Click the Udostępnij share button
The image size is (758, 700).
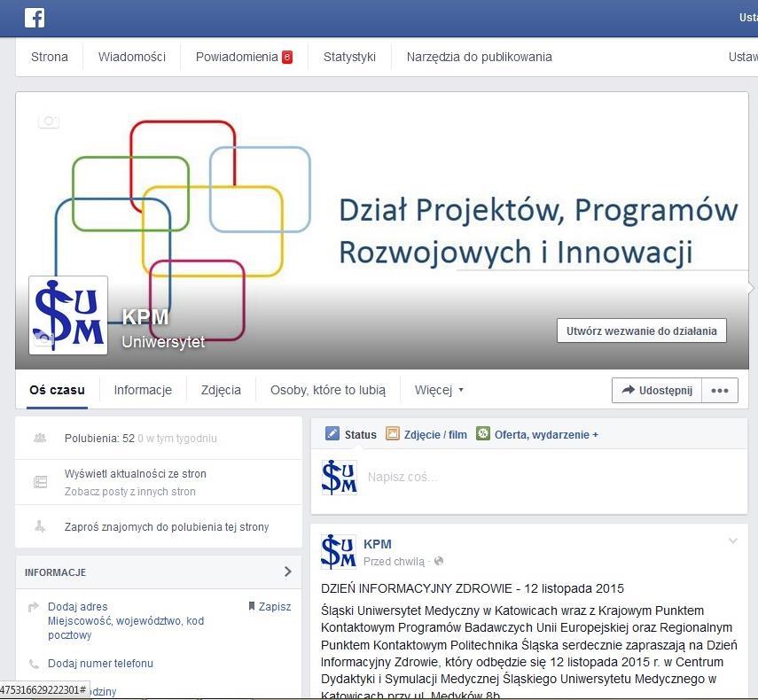point(657,391)
